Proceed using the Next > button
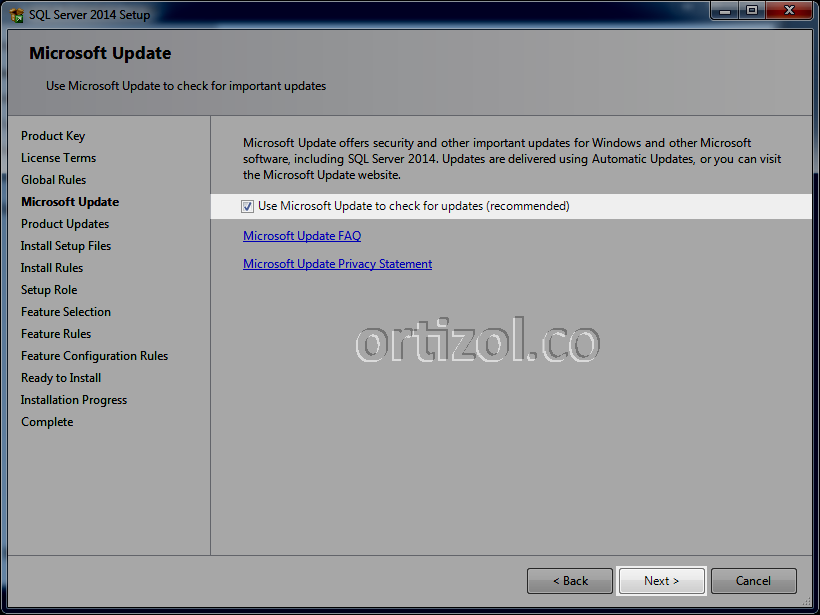 click(662, 581)
